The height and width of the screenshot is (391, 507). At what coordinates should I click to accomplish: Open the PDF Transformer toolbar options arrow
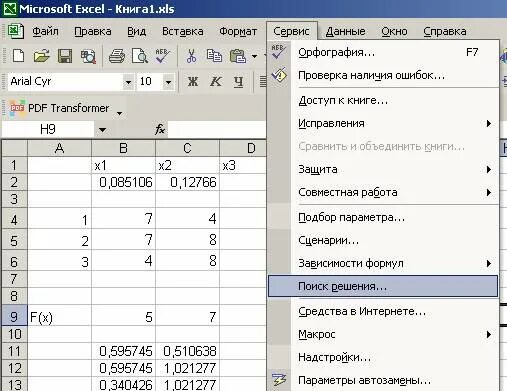[120, 113]
